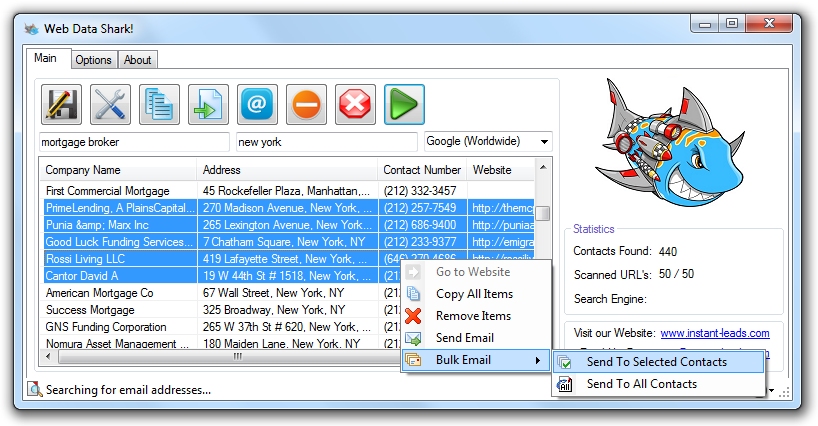Open the wrench and screwdriver settings tool
The image size is (818, 426).
click(x=111, y=104)
